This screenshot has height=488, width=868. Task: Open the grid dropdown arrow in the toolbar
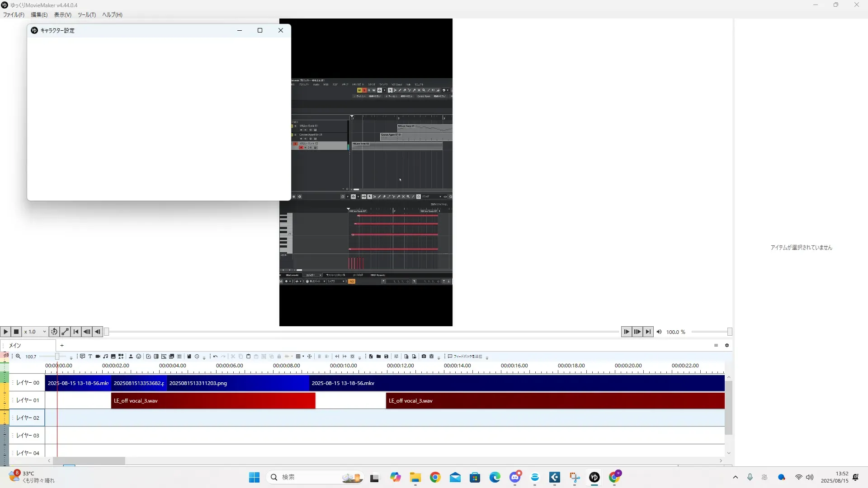[303, 357]
